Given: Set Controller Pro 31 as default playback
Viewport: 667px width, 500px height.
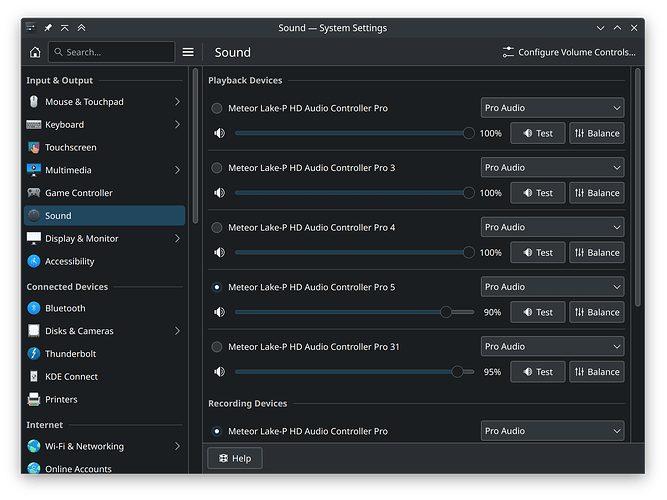Looking at the screenshot, I should (217, 347).
